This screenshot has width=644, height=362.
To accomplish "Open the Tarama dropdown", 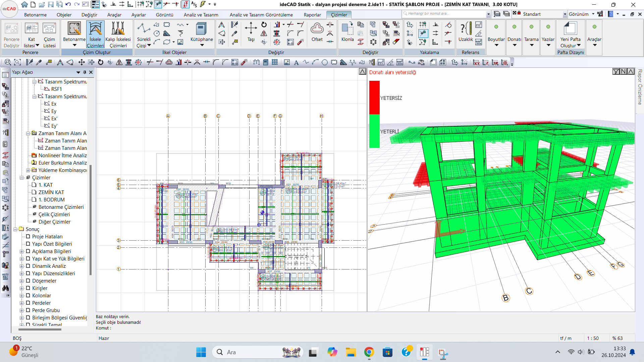I will (x=531, y=45).
